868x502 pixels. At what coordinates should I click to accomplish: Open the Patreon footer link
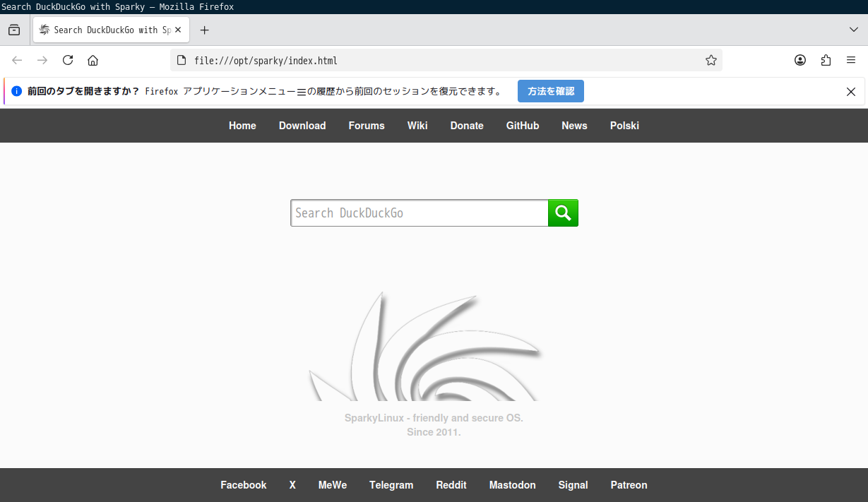[629, 485]
